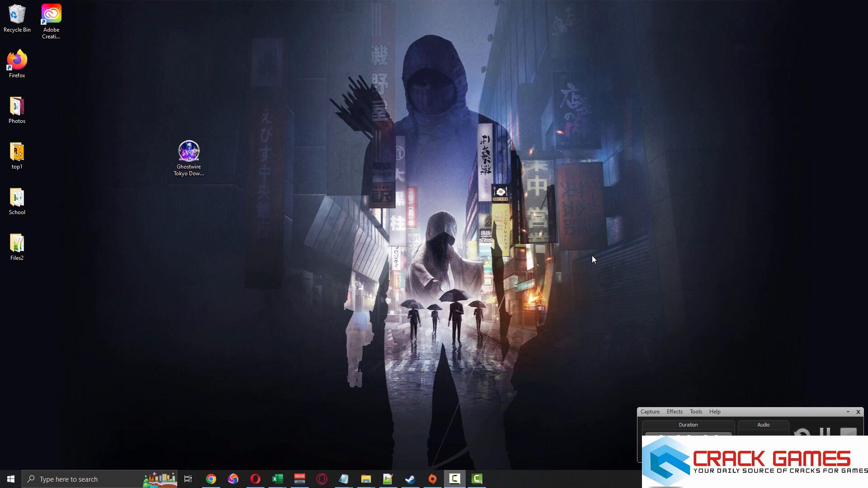Open Excel from the taskbar
Image resolution: width=868 pixels, height=488 pixels.
click(x=277, y=479)
